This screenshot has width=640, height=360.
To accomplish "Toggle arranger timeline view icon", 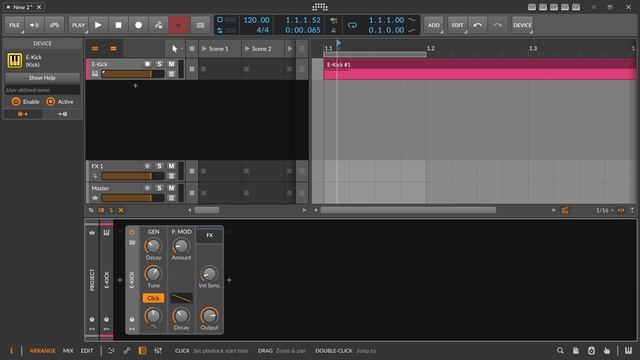I will click(113, 49).
